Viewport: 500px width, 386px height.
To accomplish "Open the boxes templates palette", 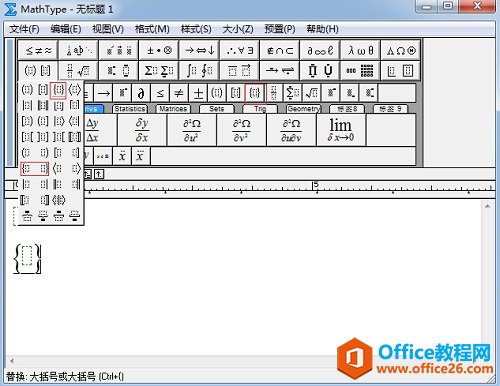I will [401, 70].
